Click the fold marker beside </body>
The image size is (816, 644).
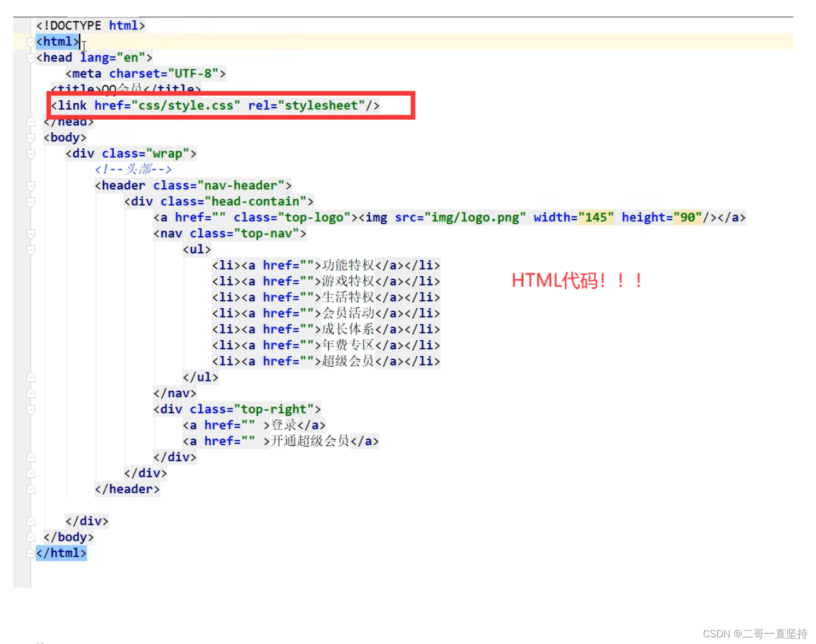click(x=31, y=537)
